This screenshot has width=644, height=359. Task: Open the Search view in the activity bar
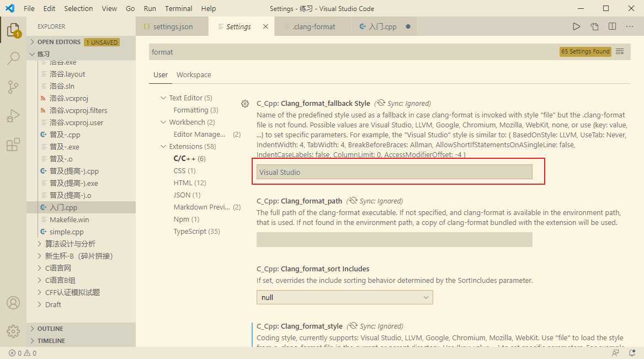coord(13,58)
